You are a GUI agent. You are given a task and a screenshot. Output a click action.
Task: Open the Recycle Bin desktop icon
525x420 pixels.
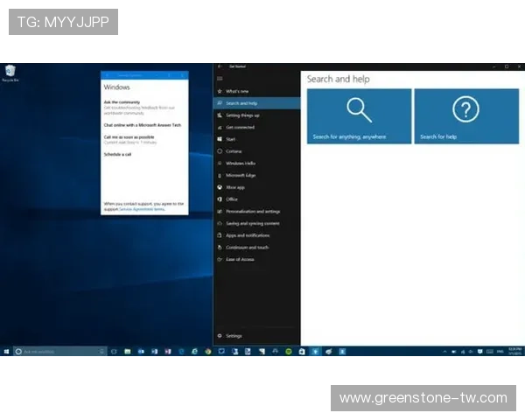point(10,73)
